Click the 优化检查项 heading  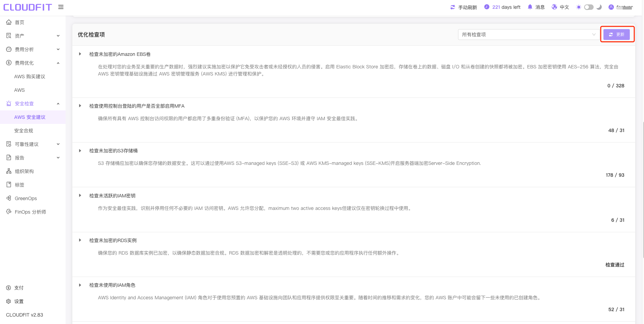tap(91, 35)
